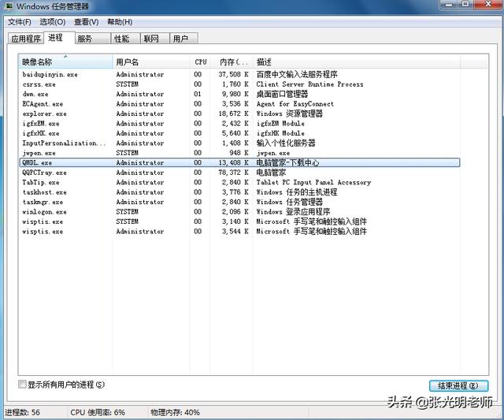Open the 选项(O) menu

pyautogui.click(x=53, y=22)
